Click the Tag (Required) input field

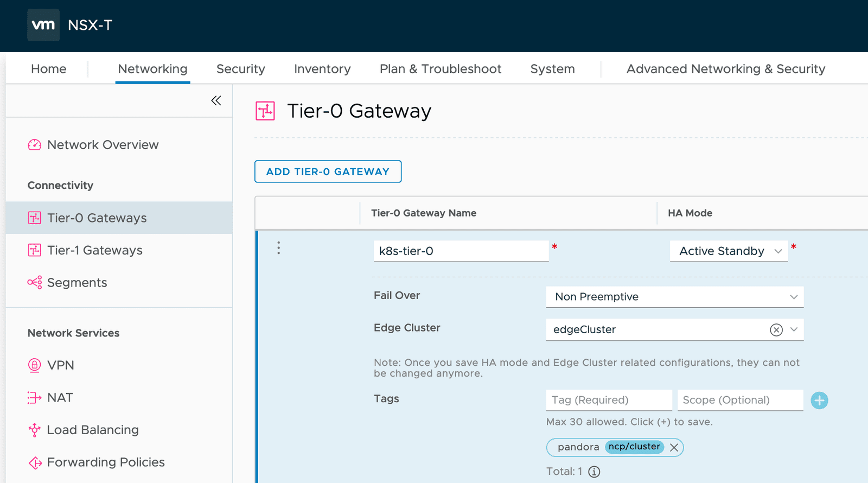609,400
